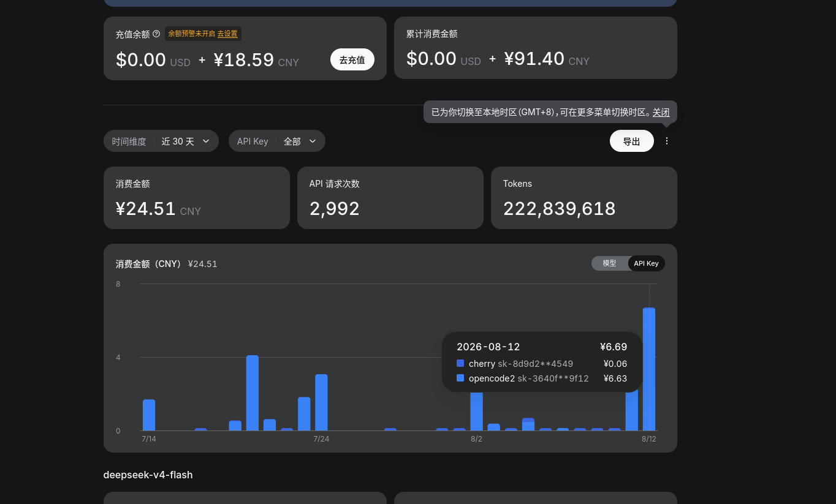Dismiss timezone notice via 关闭 link
Image resolution: width=836 pixels, height=504 pixels.
tap(661, 112)
